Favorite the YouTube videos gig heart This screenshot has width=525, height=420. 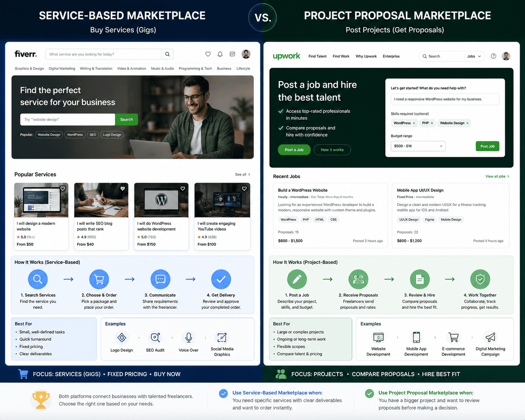244,189
